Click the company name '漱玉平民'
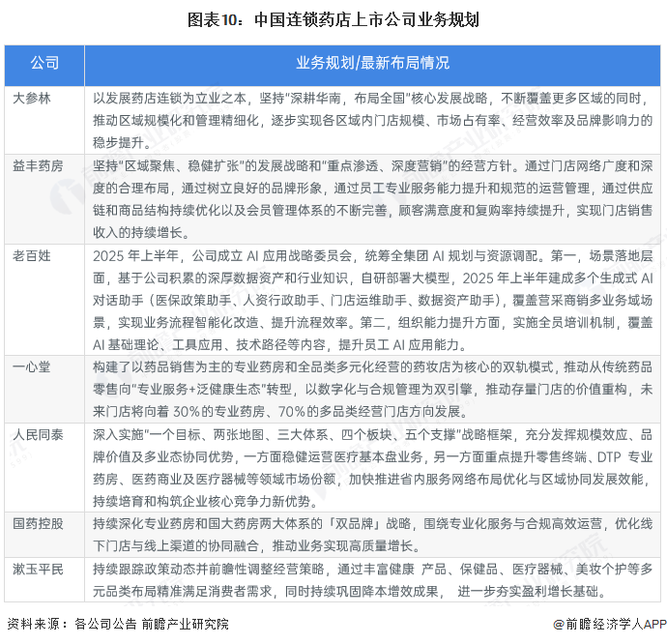 click(38, 570)
